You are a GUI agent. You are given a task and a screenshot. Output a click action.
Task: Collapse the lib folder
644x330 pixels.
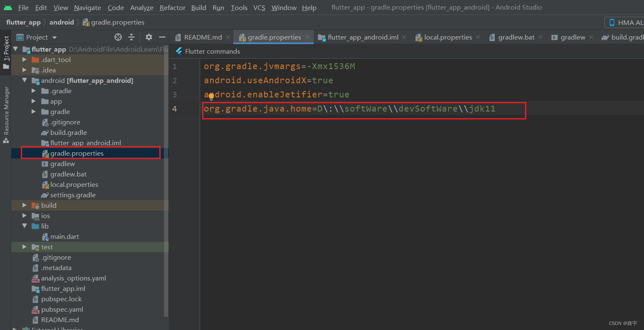(25, 226)
